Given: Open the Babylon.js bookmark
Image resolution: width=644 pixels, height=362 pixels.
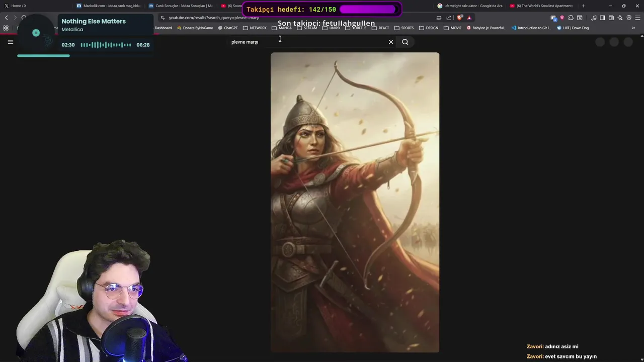Looking at the screenshot, I should coord(487,28).
